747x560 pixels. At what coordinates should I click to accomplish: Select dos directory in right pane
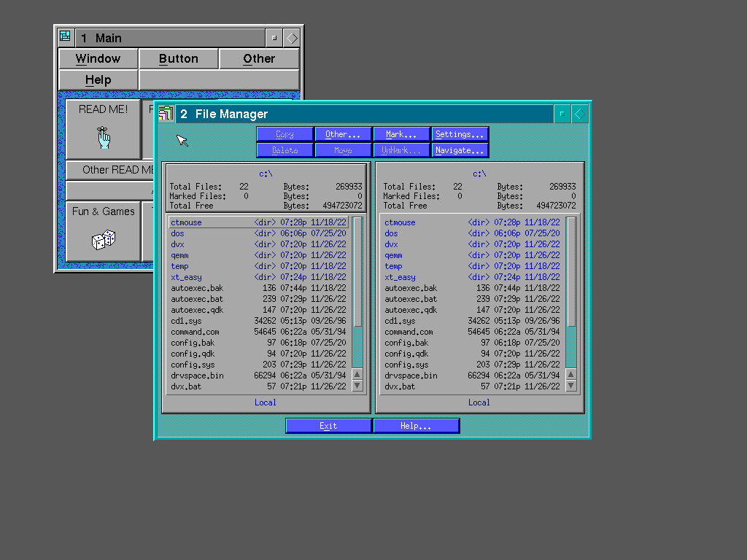pyautogui.click(x=472, y=233)
